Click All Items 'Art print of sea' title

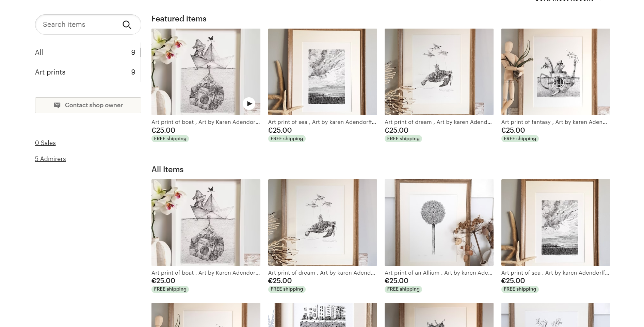(x=555, y=273)
